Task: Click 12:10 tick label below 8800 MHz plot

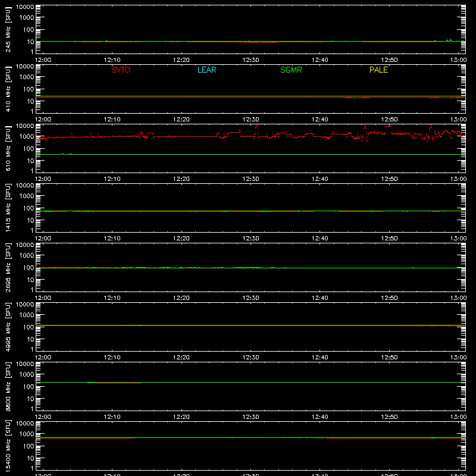Action: (x=112, y=417)
